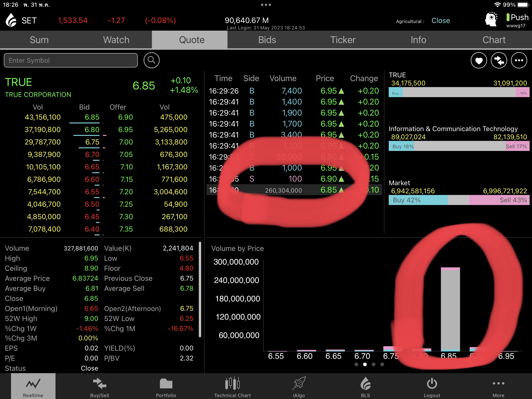
Task: Tap the search magnifier icon
Action: click(151, 60)
